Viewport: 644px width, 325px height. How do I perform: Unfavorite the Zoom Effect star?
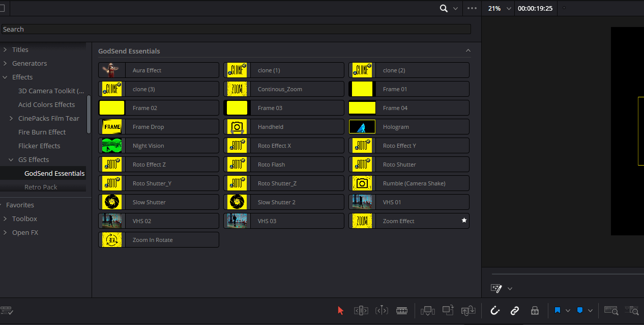point(463,221)
